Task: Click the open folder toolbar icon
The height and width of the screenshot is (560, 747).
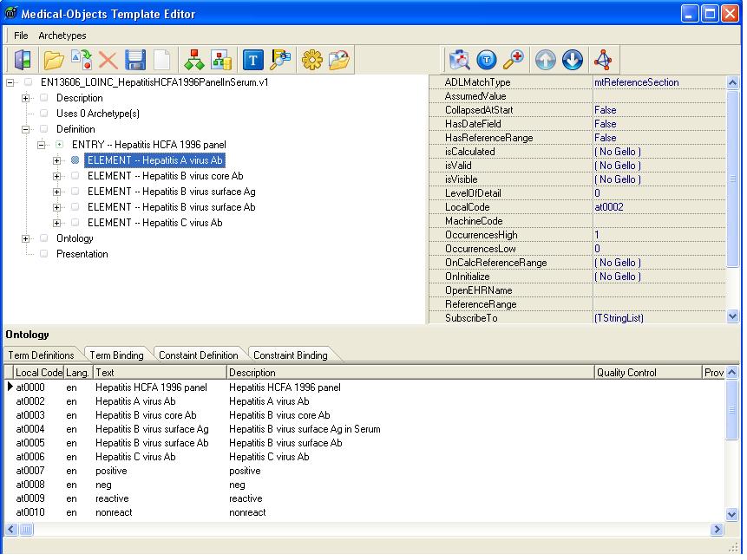Action: [x=54, y=60]
